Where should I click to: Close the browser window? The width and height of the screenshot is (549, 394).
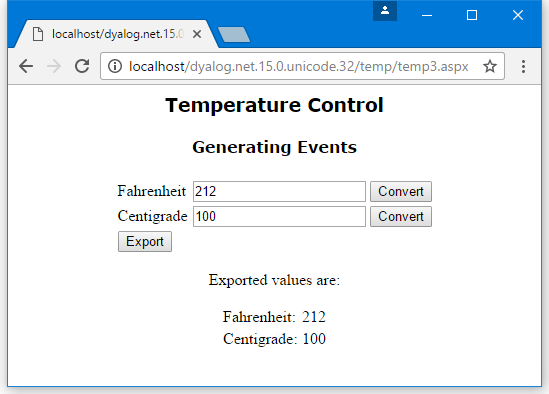[x=518, y=15]
